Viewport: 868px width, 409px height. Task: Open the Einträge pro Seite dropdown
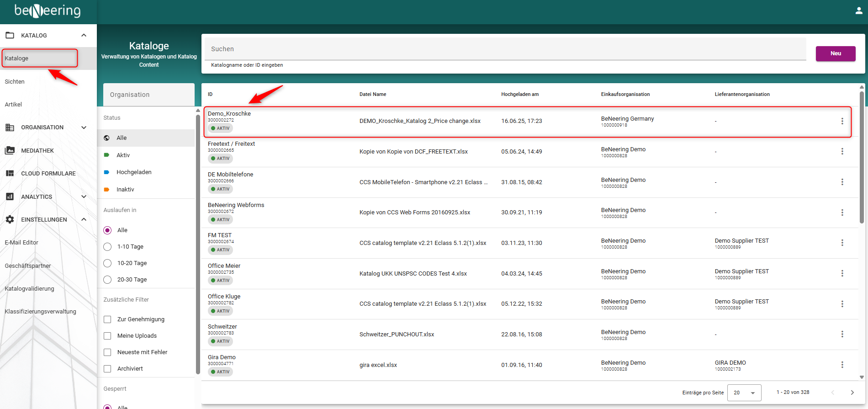(x=744, y=393)
